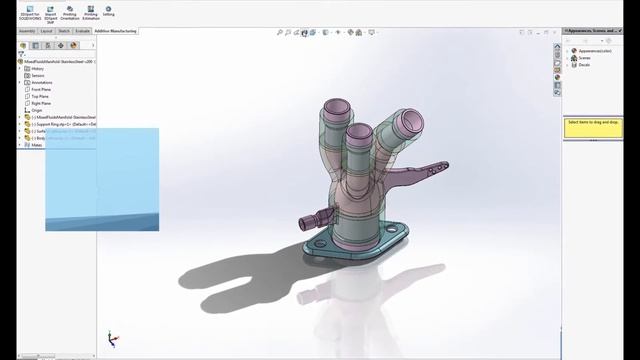Select the Additive Manufacturing tab
Screen dimensions: 640x360
pyautogui.click(x=115, y=31)
